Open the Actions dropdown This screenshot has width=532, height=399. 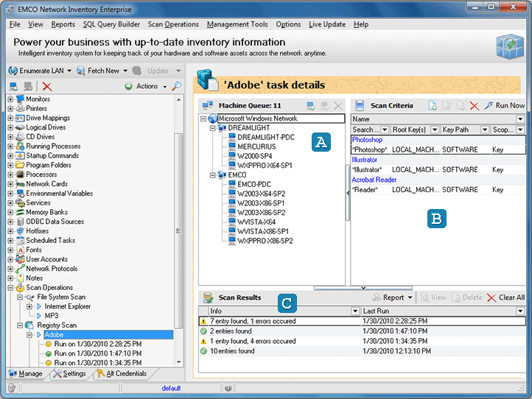[x=147, y=86]
